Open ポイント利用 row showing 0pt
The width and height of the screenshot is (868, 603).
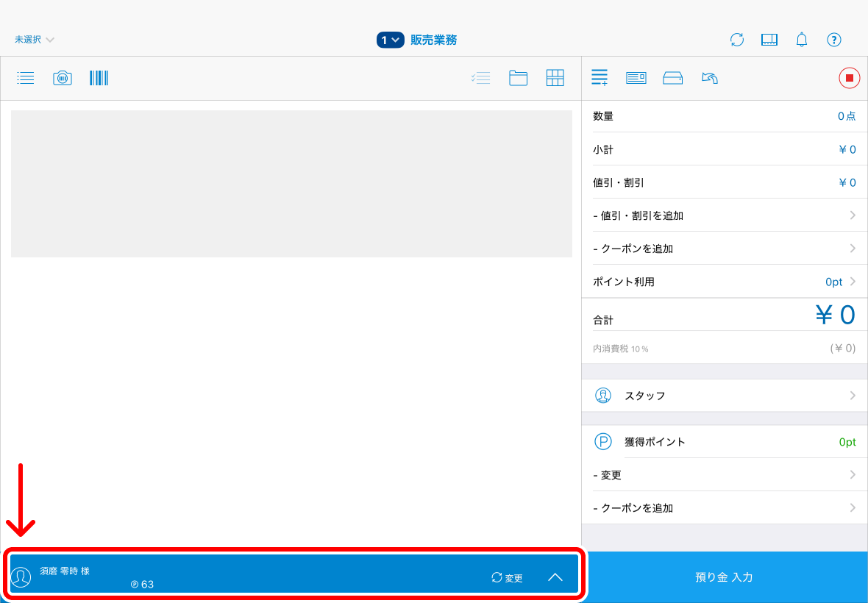pyautogui.click(x=725, y=282)
